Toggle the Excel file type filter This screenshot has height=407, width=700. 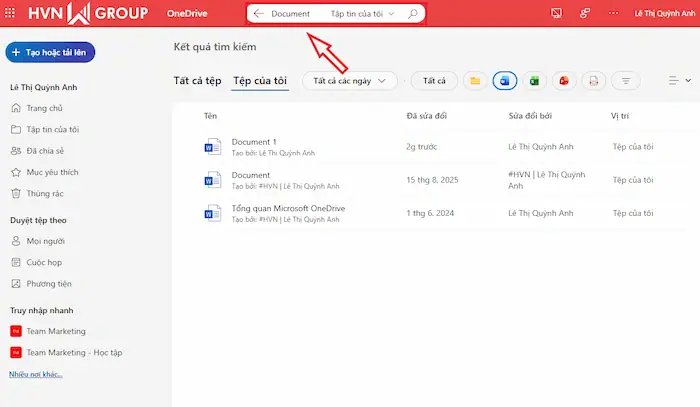coord(535,81)
